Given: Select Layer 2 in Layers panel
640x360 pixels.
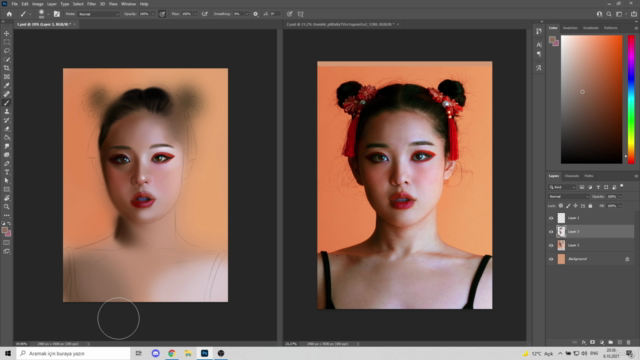Looking at the screenshot, I should pyautogui.click(x=591, y=245).
